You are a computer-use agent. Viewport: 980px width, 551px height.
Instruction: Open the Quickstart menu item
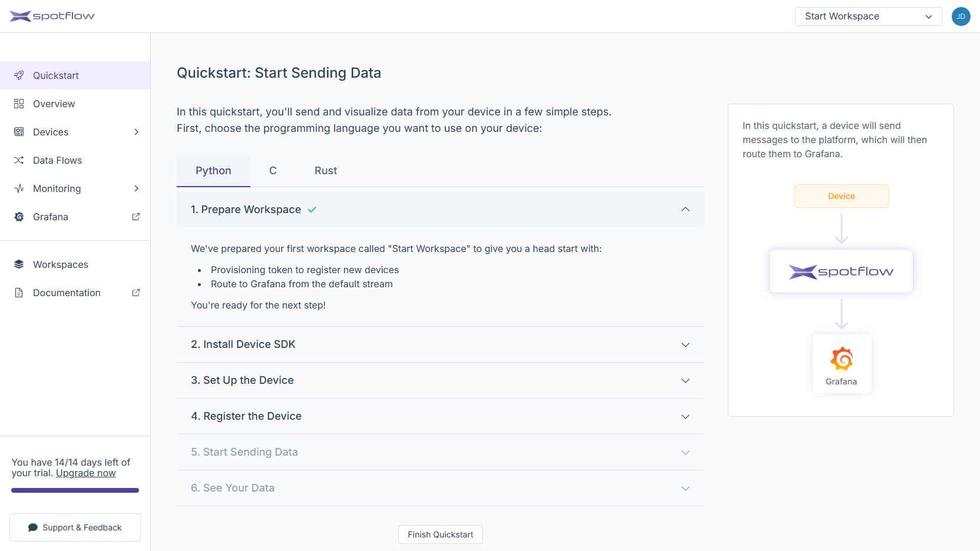(x=75, y=75)
